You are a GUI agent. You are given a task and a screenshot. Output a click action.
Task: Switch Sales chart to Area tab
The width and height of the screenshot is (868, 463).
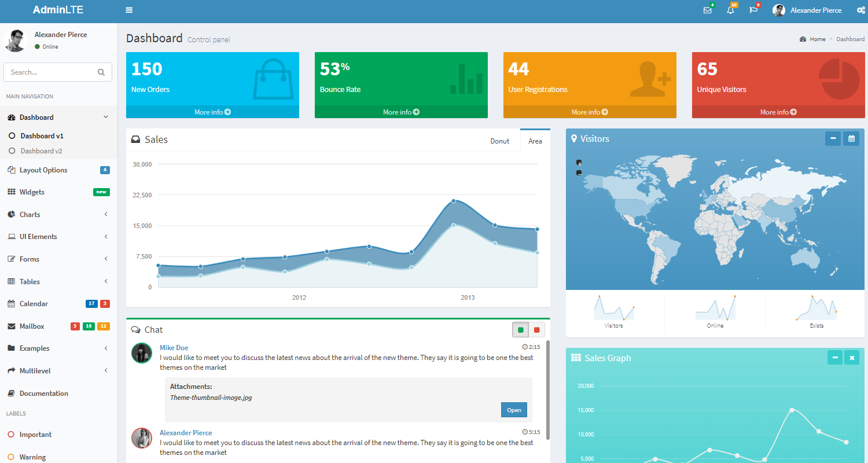coord(535,141)
